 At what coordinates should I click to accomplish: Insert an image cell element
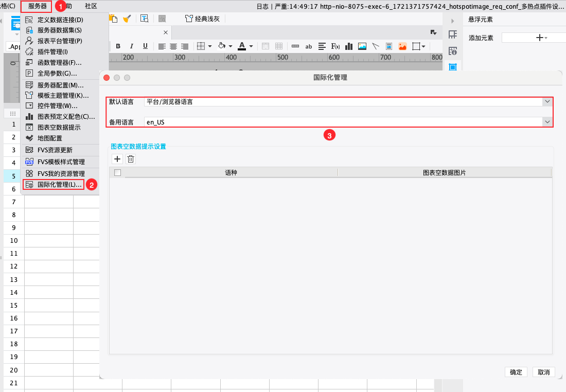pos(362,46)
